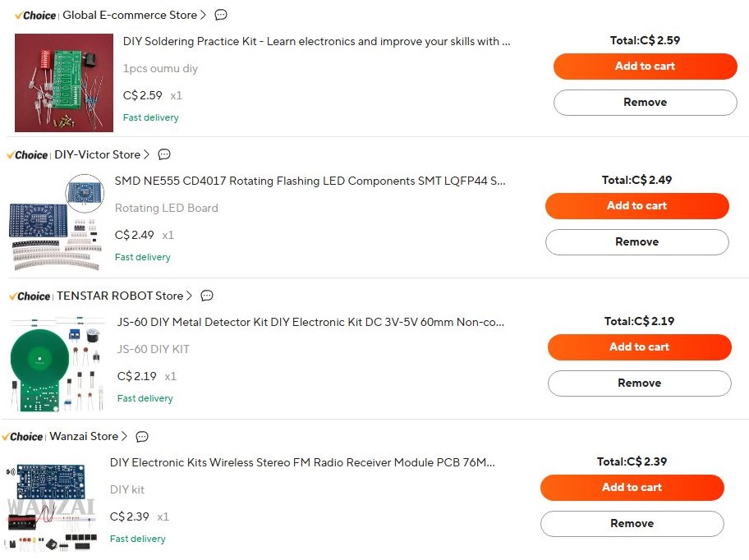Image resolution: width=749 pixels, height=560 pixels.
Task: Click Choice badge before TENSTAR ROBOT Store
Action: pos(30,296)
